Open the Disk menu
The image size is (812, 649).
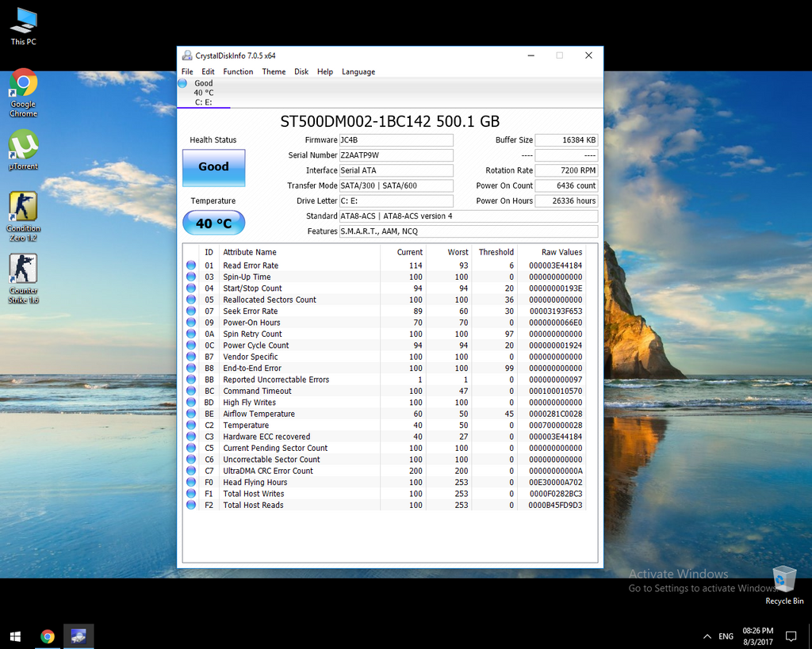coord(301,71)
